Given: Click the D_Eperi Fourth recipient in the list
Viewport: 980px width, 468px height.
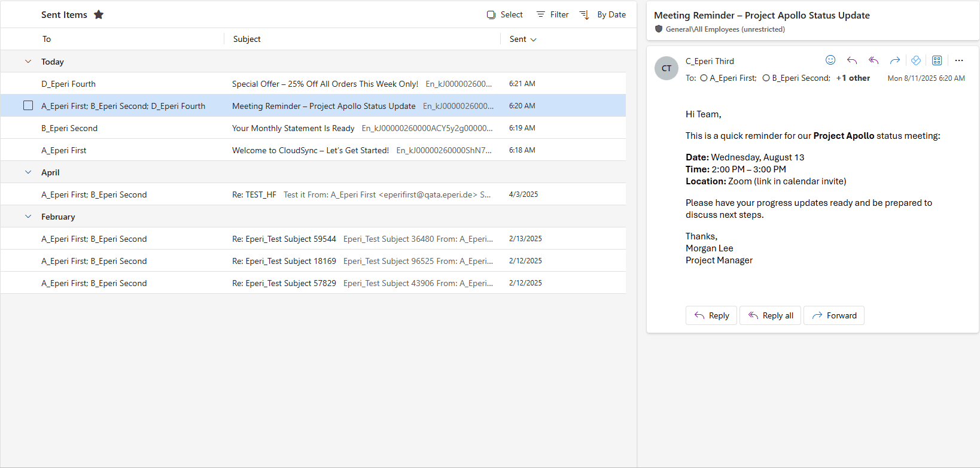Looking at the screenshot, I should pos(68,84).
